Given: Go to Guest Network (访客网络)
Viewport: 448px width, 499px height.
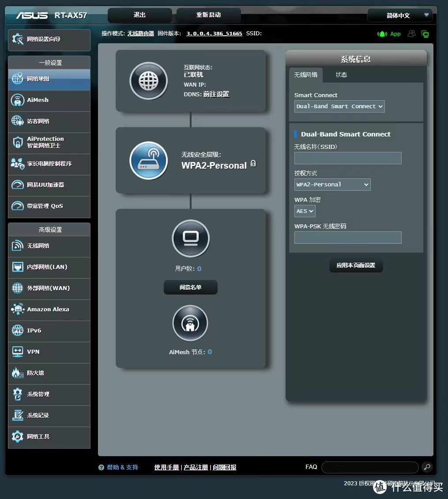Looking at the screenshot, I should click(49, 121).
